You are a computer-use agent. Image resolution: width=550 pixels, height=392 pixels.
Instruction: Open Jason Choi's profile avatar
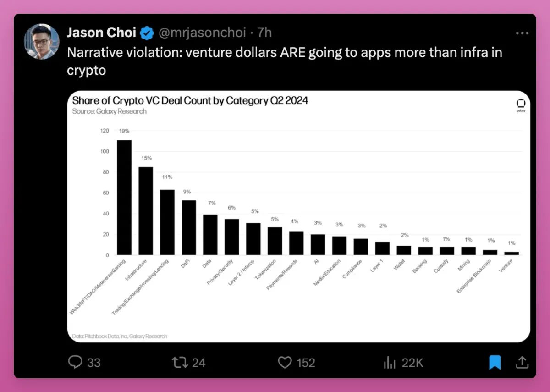(x=42, y=42)
